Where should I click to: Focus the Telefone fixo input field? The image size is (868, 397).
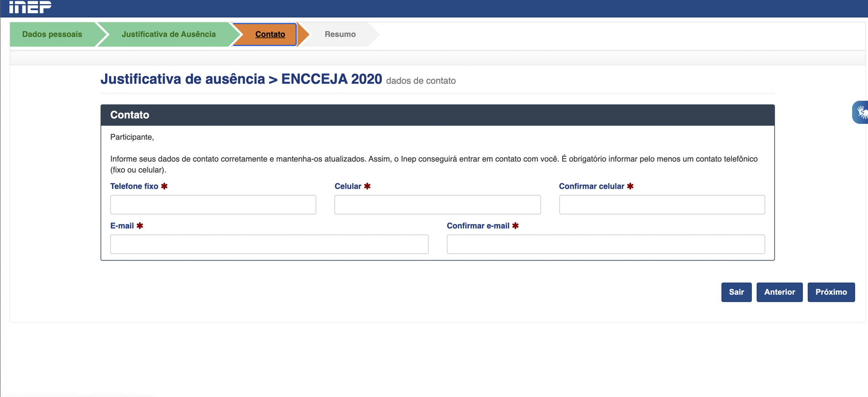[213, 204]
